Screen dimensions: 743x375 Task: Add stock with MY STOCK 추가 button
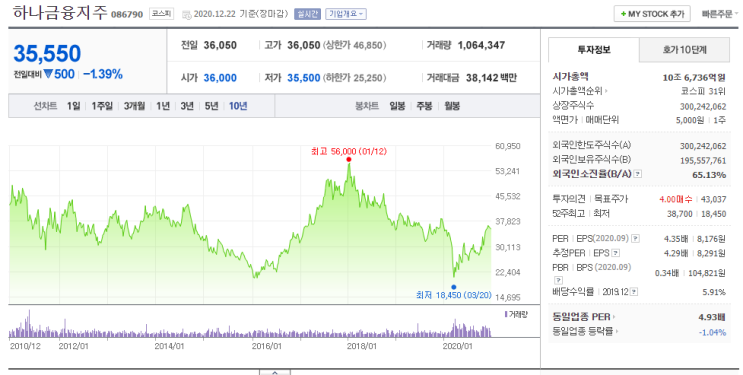pyautogui.click(x=652, y=14)
